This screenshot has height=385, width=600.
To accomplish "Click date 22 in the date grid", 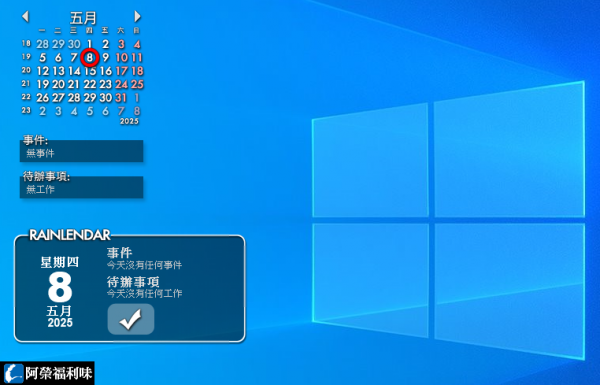I will tap(90, 85).
